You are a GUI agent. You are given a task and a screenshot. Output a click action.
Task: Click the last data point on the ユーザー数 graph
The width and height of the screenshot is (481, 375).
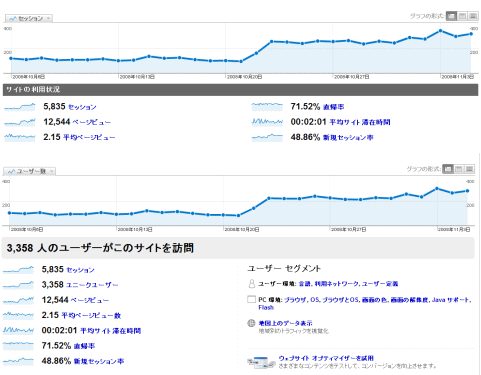(x=467, y=191)
